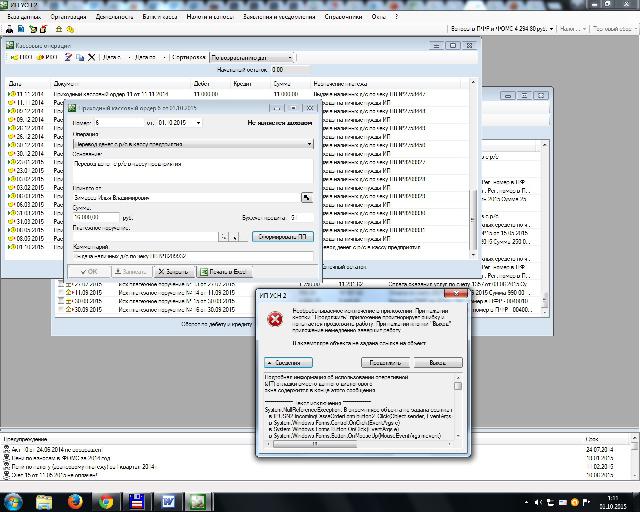This screenshot has height=512, width=640.
Task: Expand the 'Операция' combo box
Action: click(309, 144)
